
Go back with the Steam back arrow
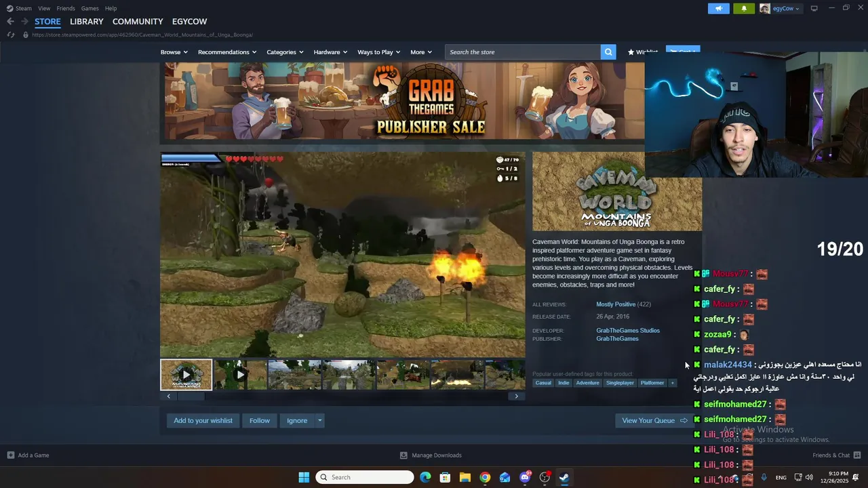coord(10,22)
